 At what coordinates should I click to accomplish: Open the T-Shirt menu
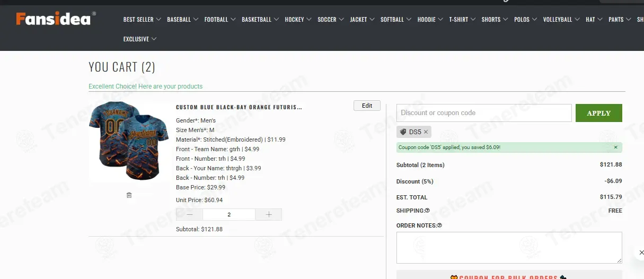tap(462, 20)
